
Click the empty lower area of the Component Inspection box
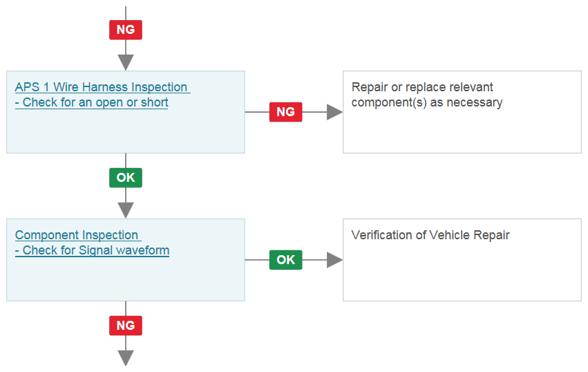(x=126, y=279)
